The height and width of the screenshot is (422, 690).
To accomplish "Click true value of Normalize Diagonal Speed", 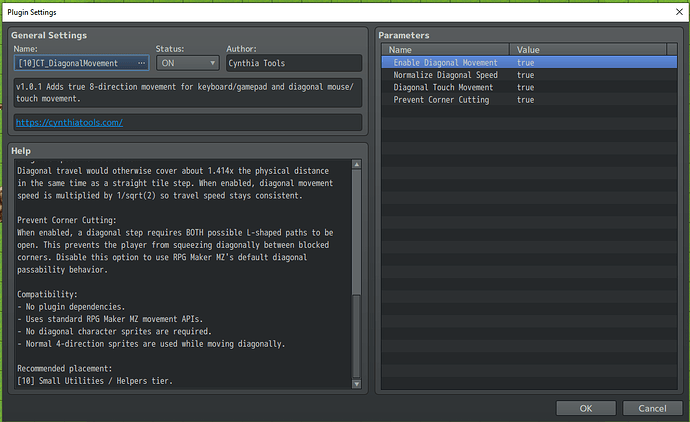I will pyautogui.click(x=525, y=75).
